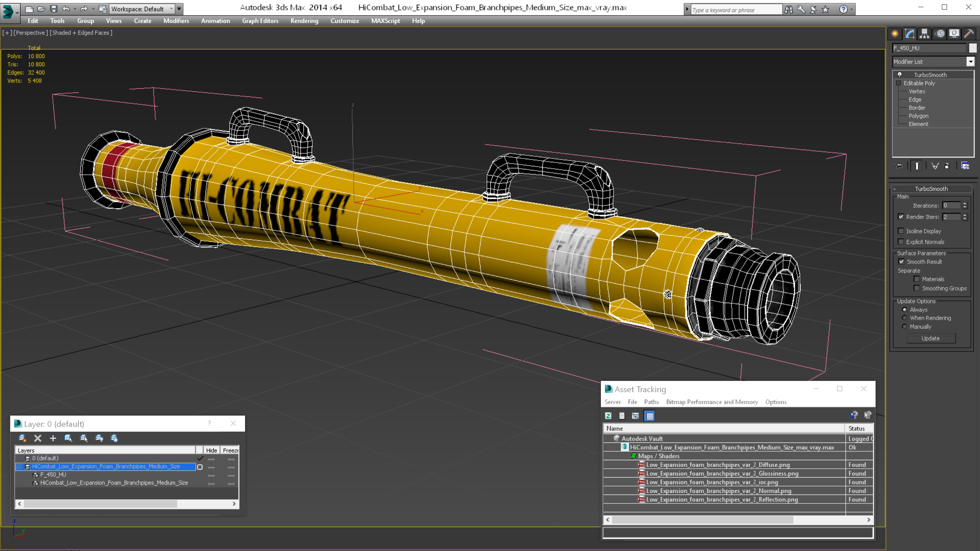Open the Graph Editors menu
The image size is (980, 551).
click(260, 21)
